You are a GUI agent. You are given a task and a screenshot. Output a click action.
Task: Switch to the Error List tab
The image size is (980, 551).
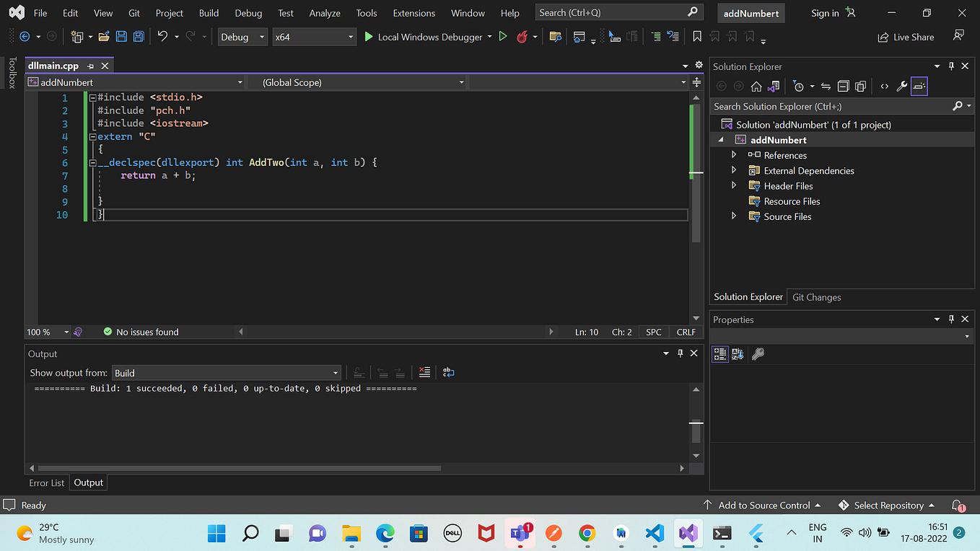point(47,482)
